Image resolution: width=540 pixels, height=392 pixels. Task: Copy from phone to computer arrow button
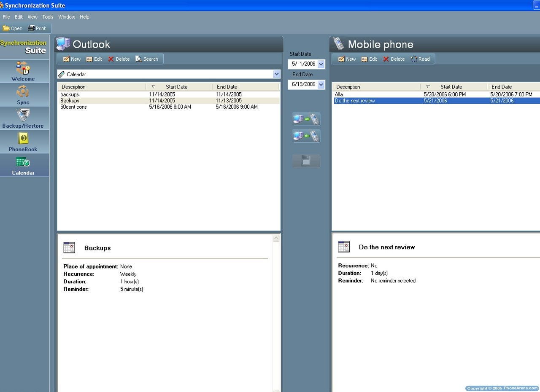point(306,136)
